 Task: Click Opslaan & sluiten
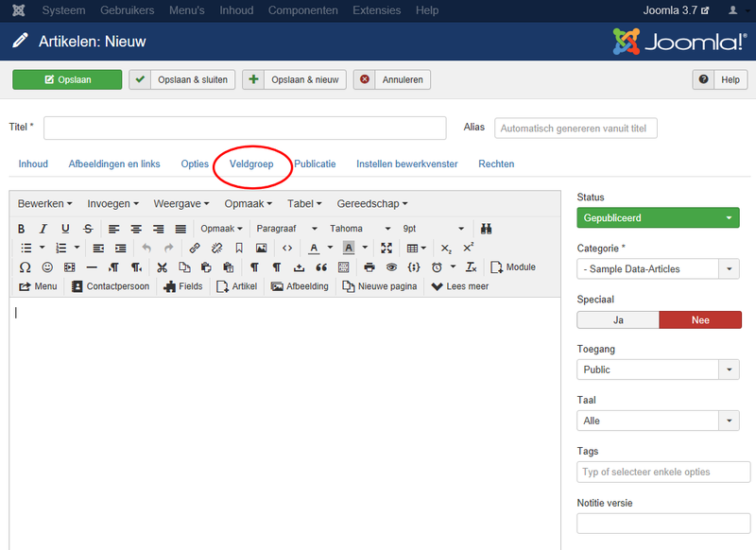[x=181, y=79]
